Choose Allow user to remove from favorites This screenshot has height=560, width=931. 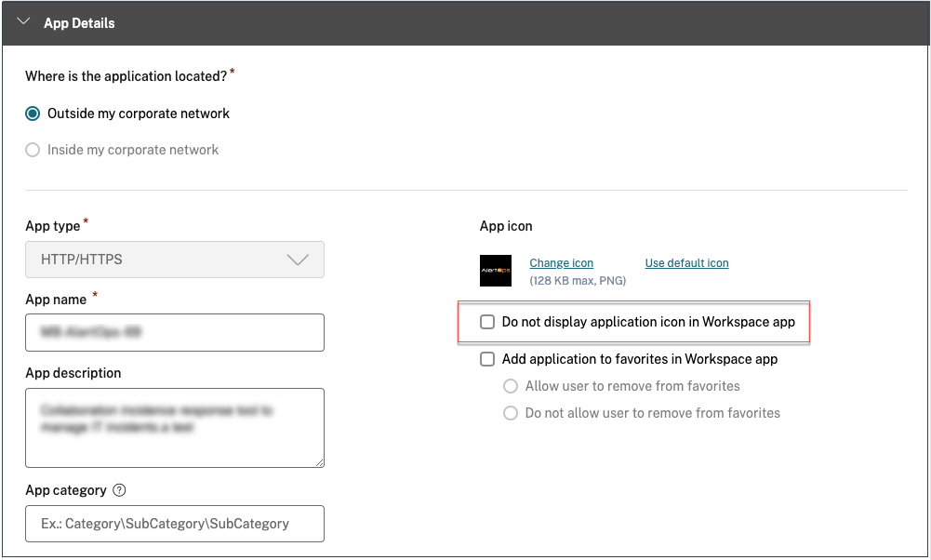(x=511, y=386)
